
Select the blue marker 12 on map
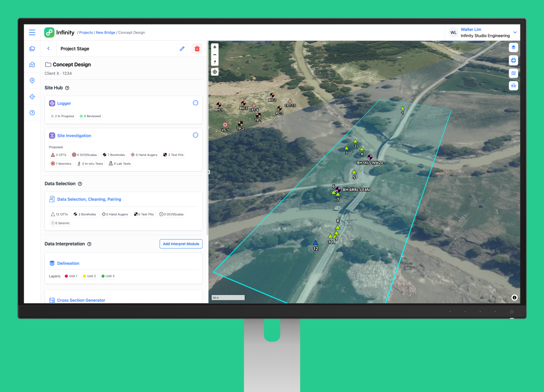316,243
